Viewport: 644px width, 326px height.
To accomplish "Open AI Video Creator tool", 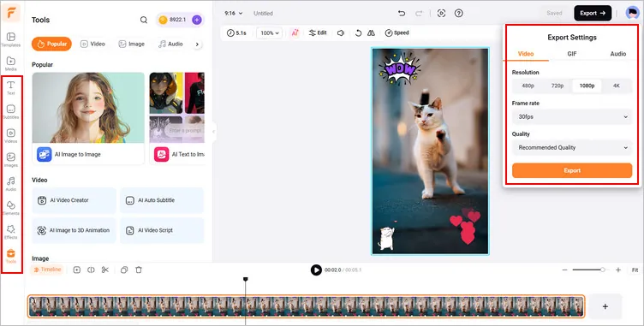I will coord(75,200).
